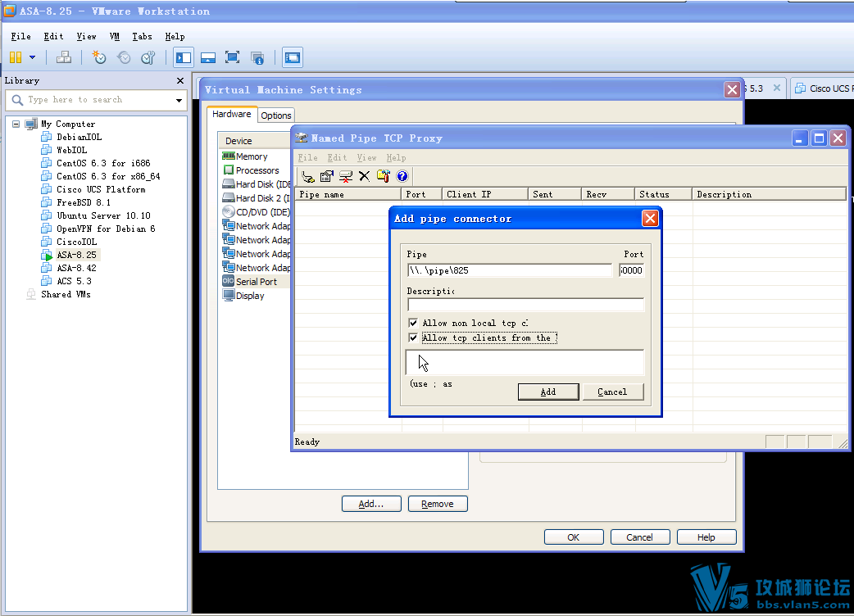Click Help in Virtual Machine Settings
Screen dimensions: 854x616
click(706, 537)
